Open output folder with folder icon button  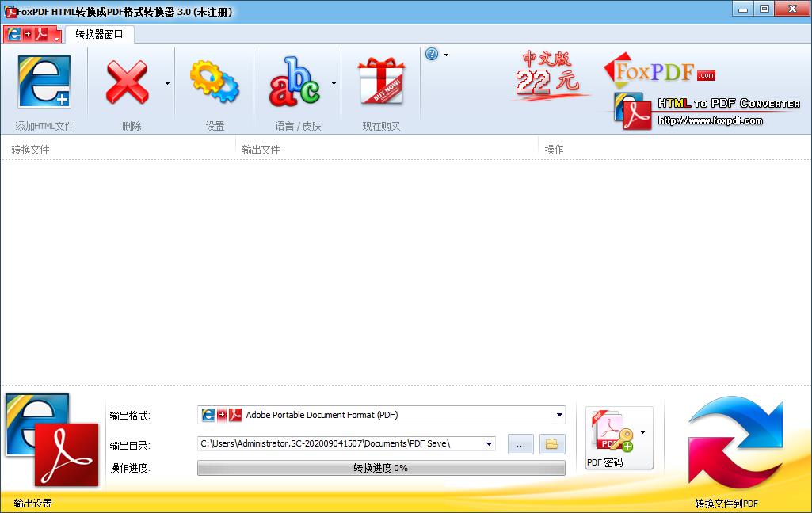552,444
